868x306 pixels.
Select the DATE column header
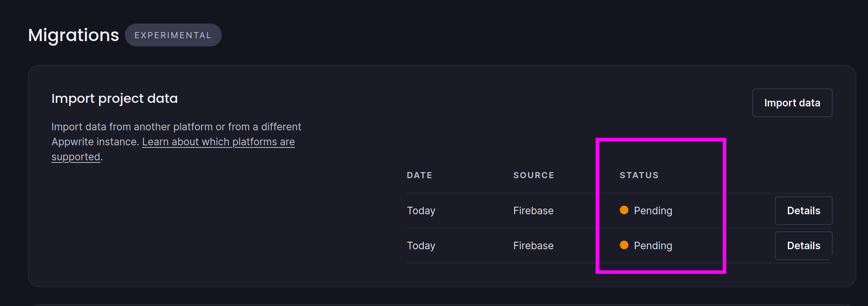coord(419,175)
